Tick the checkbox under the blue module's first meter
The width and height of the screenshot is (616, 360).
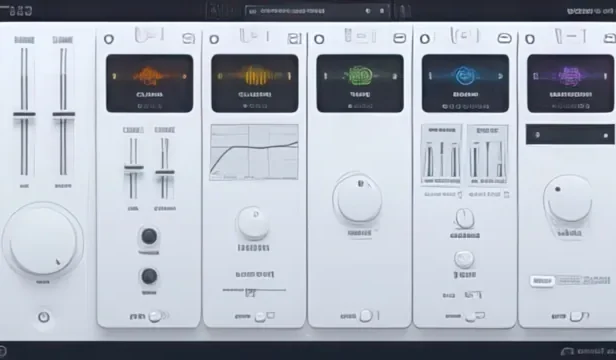[460, 195]
